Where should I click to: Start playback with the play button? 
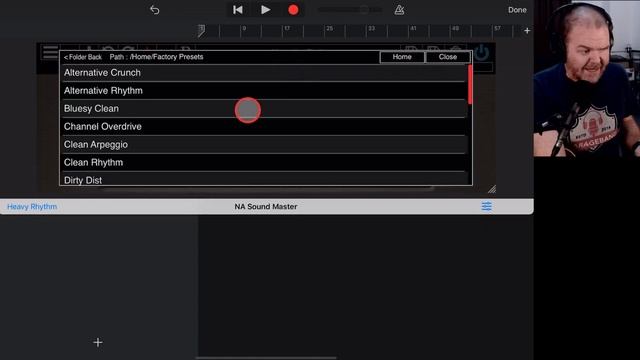(x=265, y=10)
